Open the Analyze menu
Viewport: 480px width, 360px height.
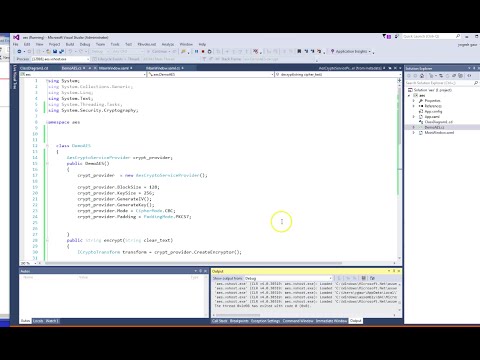168,44
